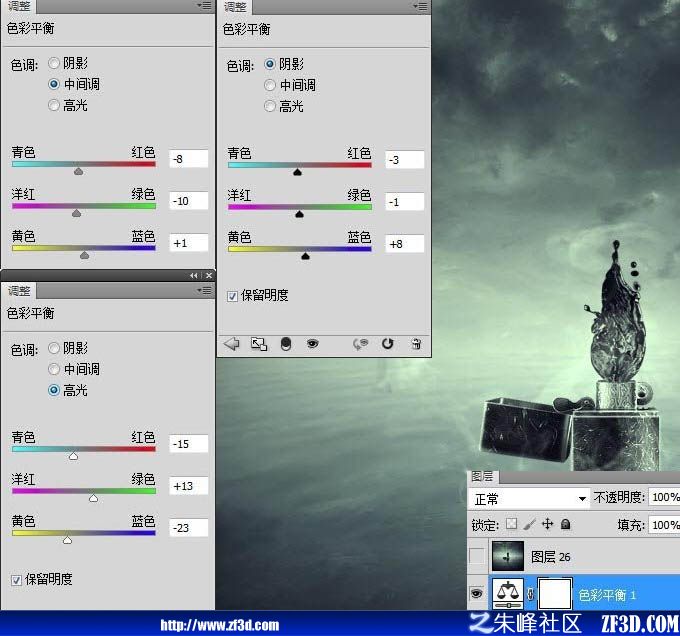Viewport: 680px width, 636px height.
Task: Toggle the adjustment visibility eye in the panel toolbar
Action: click(x=312, y=344)
